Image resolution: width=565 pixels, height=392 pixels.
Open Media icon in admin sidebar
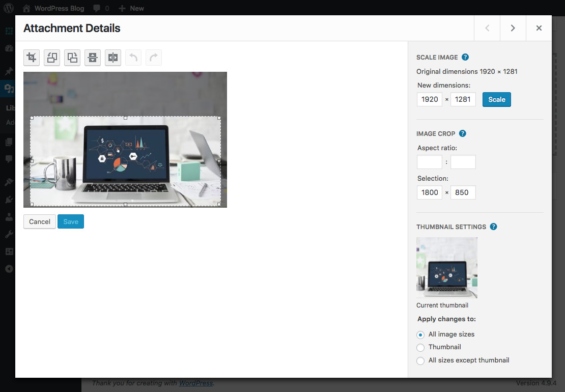tap(9, 88)
